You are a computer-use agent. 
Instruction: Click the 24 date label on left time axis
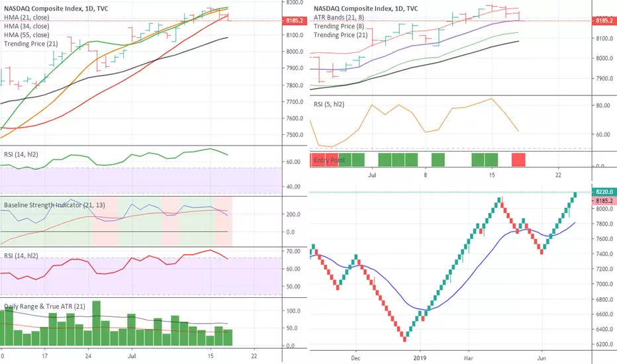coord(89,356)
